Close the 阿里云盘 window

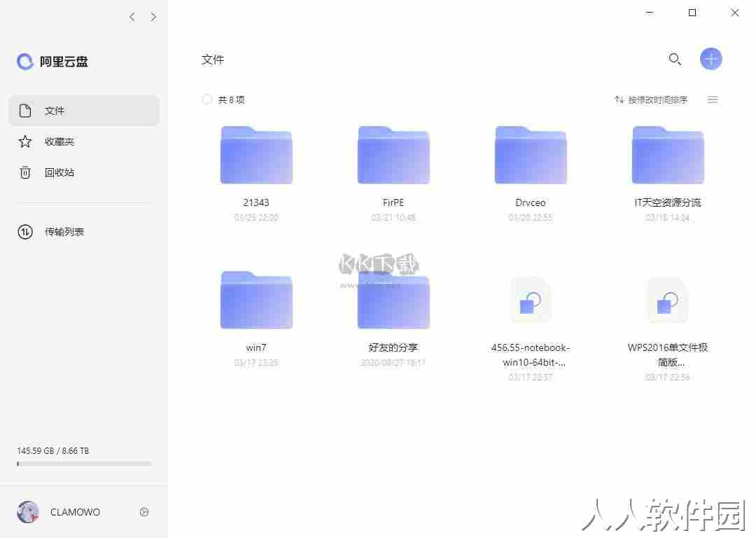point(734,13)
